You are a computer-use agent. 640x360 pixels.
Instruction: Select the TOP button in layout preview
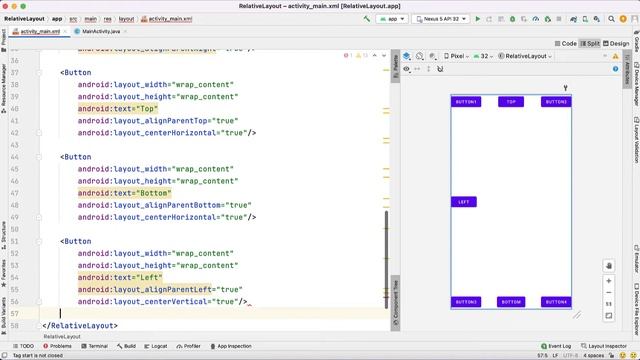point(511,102)
